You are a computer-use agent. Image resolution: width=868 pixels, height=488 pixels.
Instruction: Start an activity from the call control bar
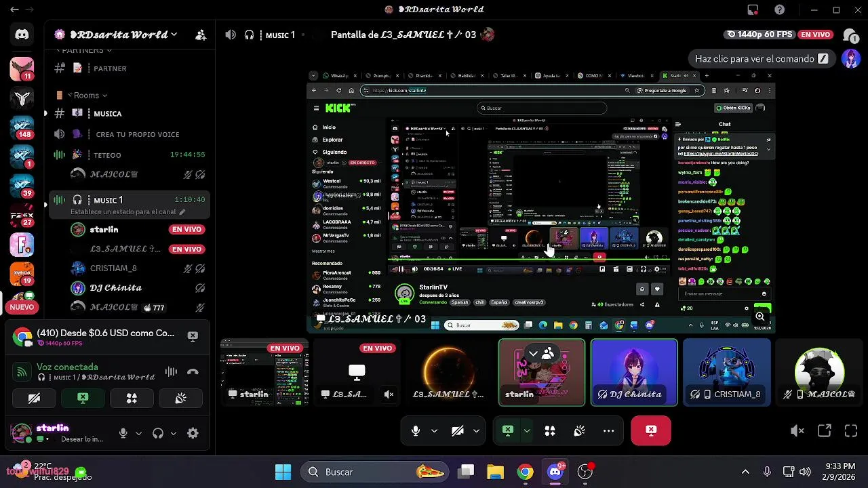coord(550,430)
